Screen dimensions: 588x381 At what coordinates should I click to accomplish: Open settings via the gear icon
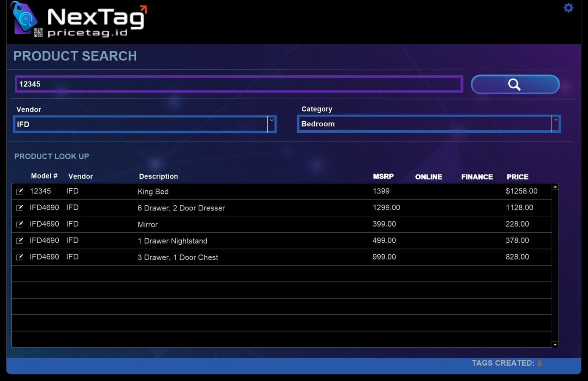(x=568, y=8)
